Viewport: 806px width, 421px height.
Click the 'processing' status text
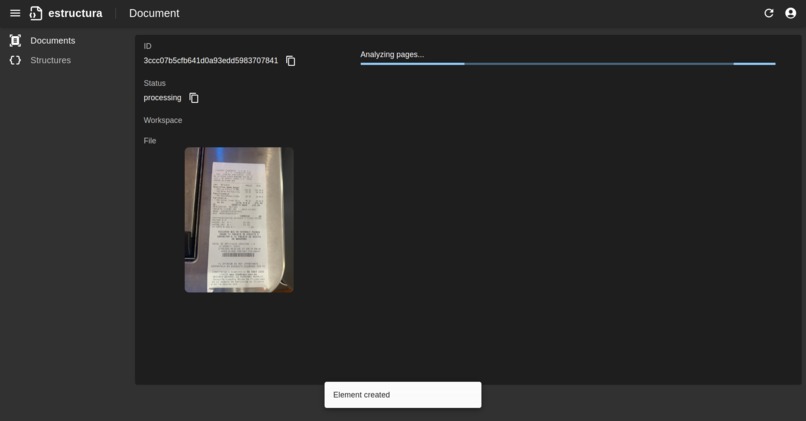162,98
